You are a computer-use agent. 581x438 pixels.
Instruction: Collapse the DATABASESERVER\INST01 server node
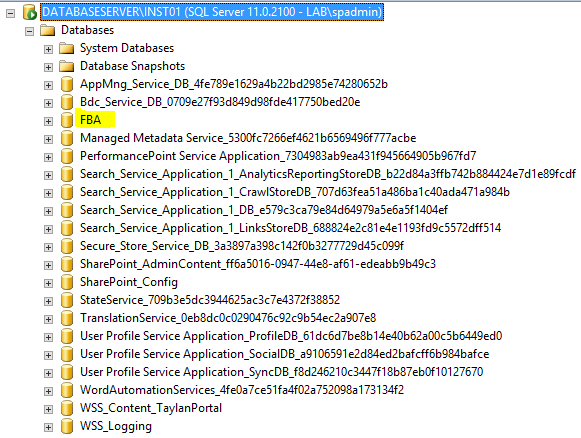click(x=11, y=13)
